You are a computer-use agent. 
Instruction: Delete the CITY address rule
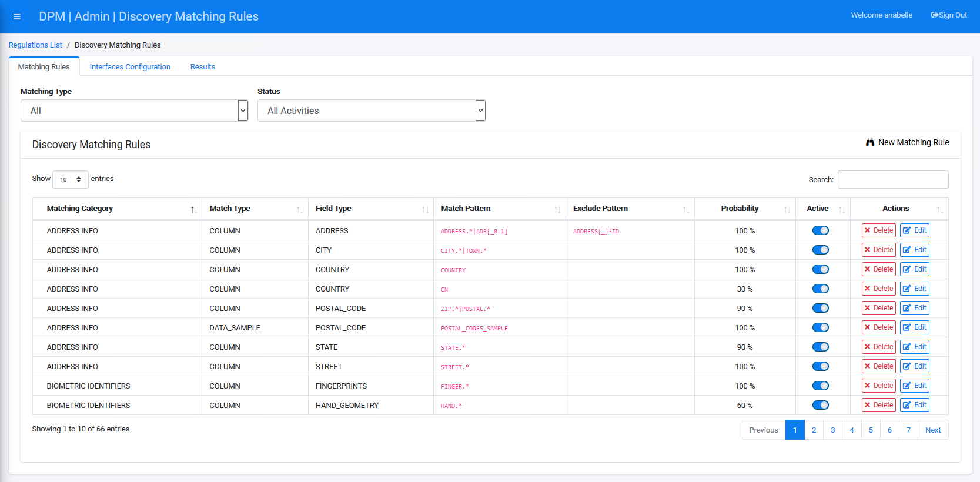(x=878, y=250)
